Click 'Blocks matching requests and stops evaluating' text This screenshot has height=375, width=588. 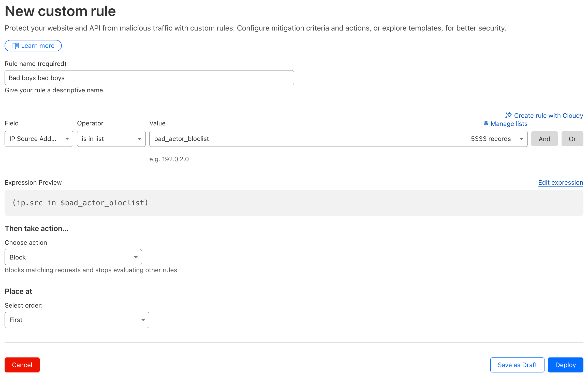[x=91, y=270]
